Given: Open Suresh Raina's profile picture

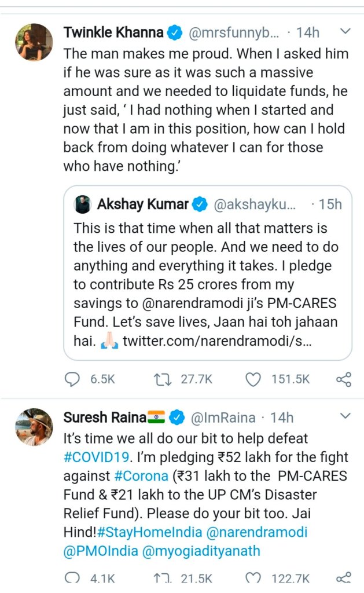Looking at the screenshot, I should tap(34, 427).
